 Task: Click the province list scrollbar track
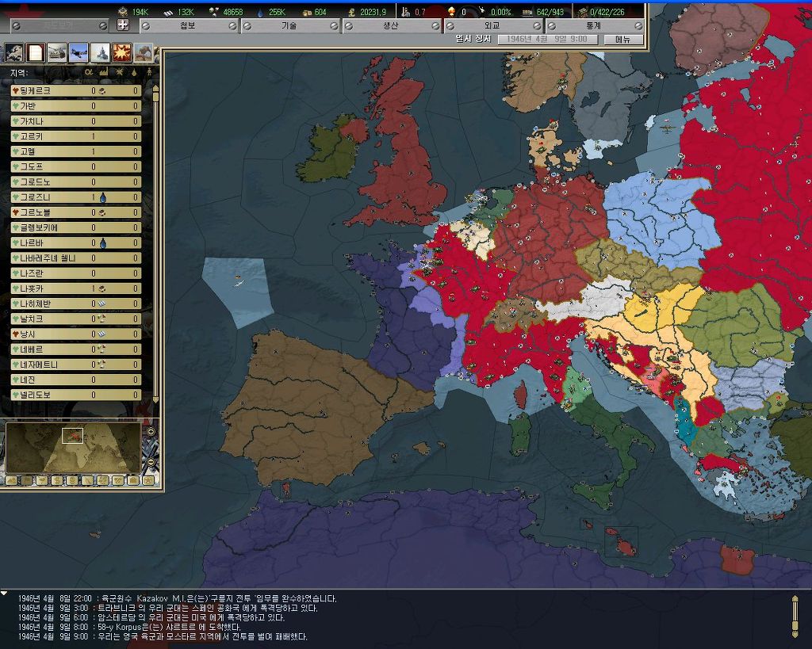pos(155,248)
